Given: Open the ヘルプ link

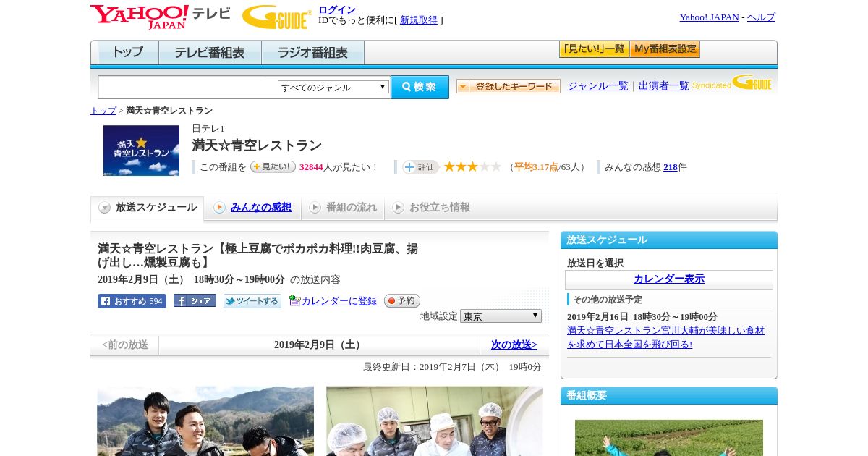Looking at the screenshot, I should pos(761,17).
